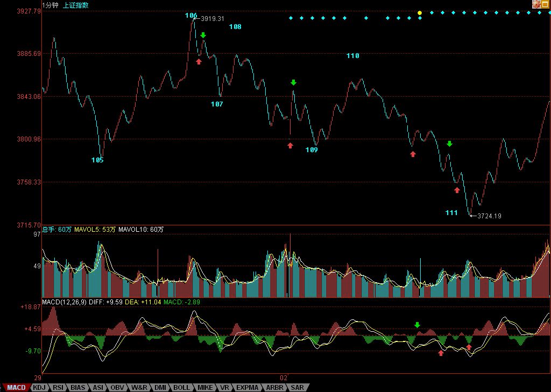Select the BOLL indicator tab
Viewport: 551px width, 392px height.
(x=181, y=387)
